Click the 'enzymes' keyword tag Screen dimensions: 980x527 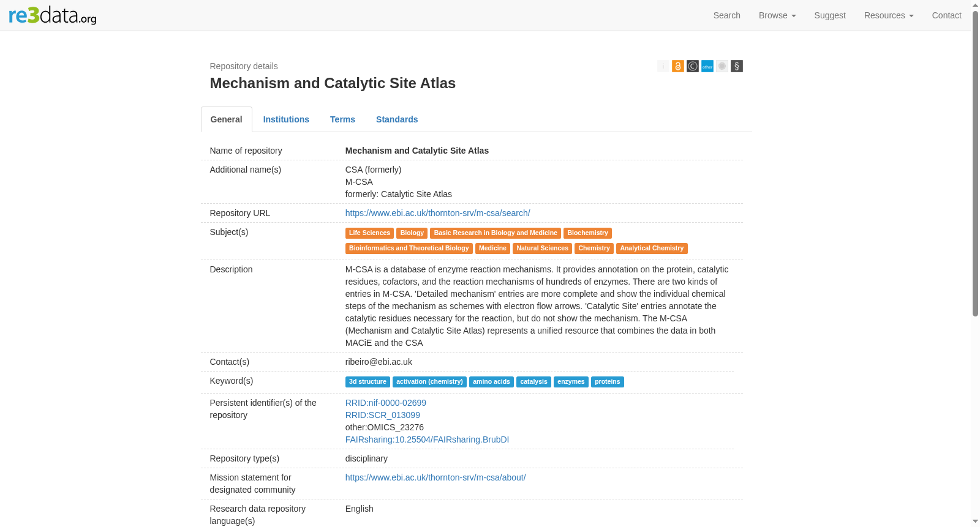571,382
